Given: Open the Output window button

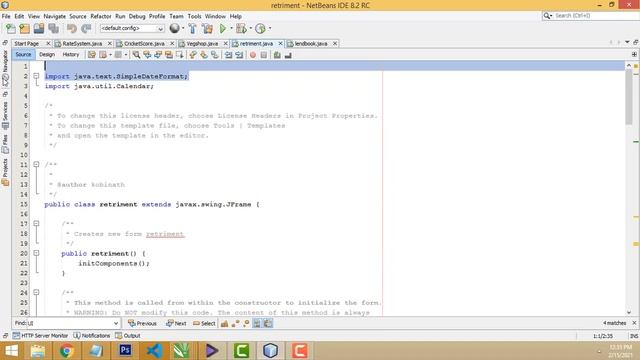Looking at the screenshot, I should 128,336.
